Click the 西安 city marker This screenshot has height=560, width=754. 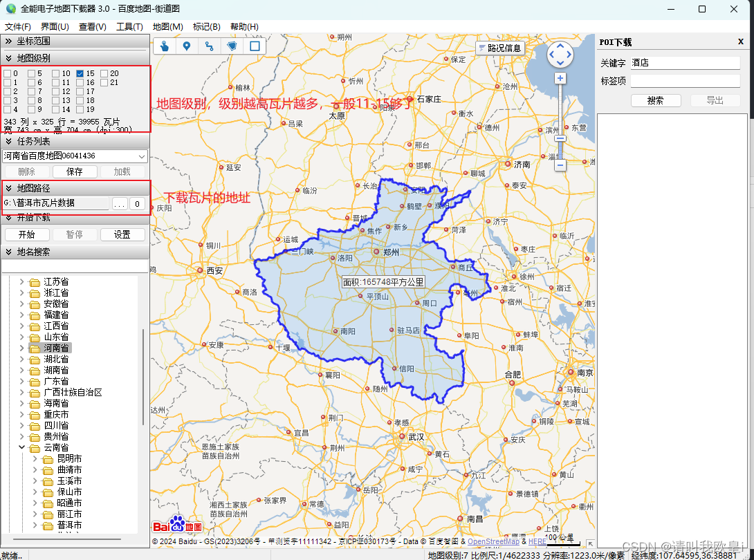pyautogui.click(x=200, y=270)
